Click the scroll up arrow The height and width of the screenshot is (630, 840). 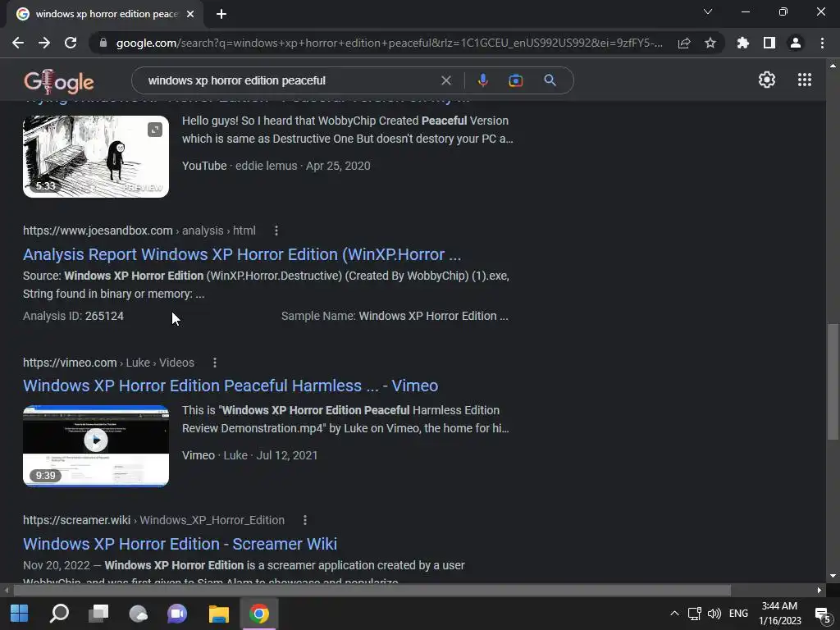click(833, 66)
